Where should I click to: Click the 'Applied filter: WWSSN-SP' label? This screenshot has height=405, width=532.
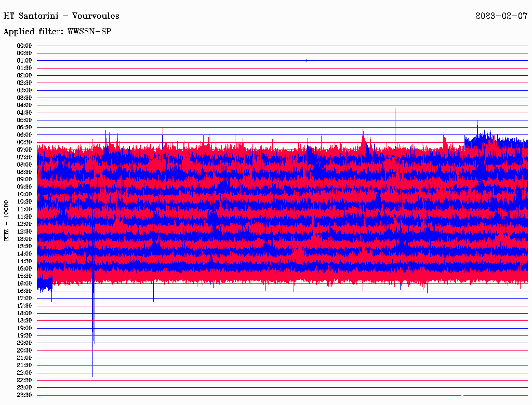point(57,32)
